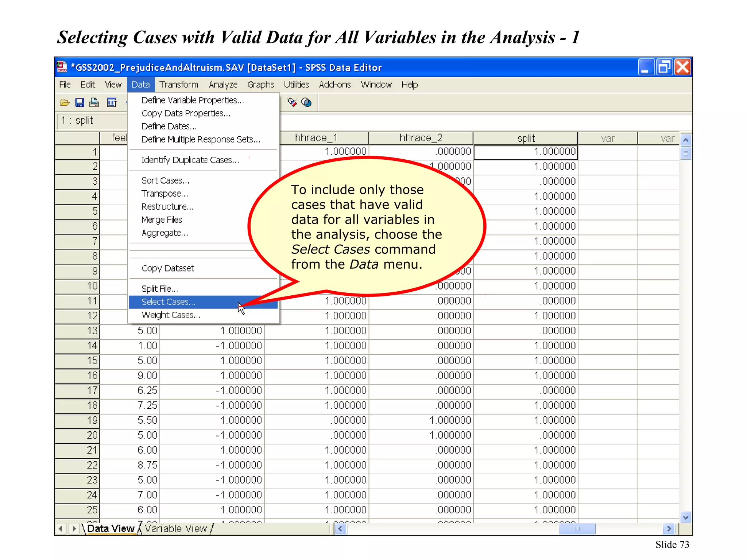Select row 20 header

tap(77, 436)
